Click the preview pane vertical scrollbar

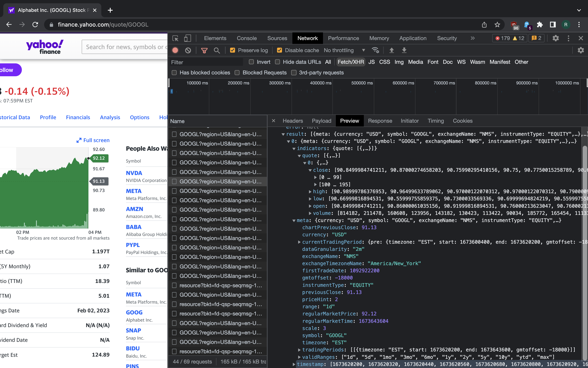point(585,253)
